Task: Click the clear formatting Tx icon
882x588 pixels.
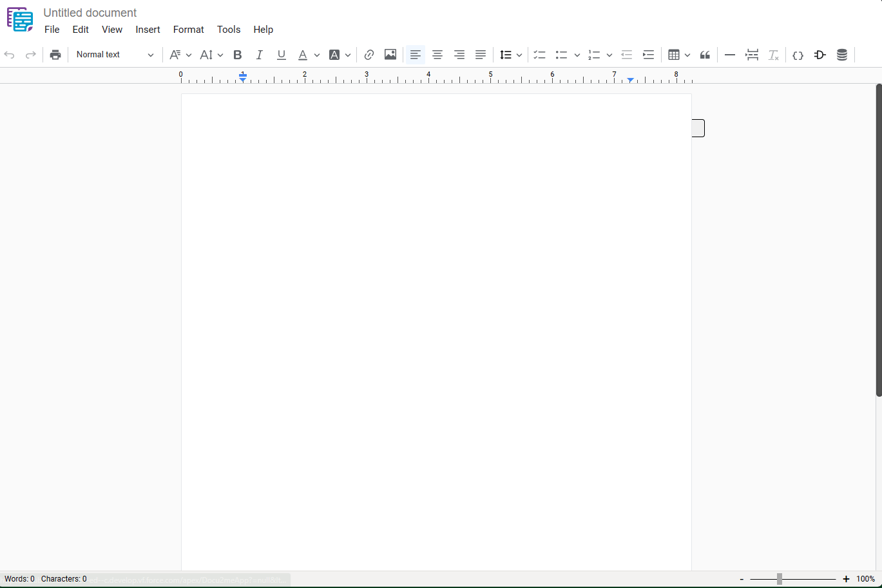Action: pos(774,55)
